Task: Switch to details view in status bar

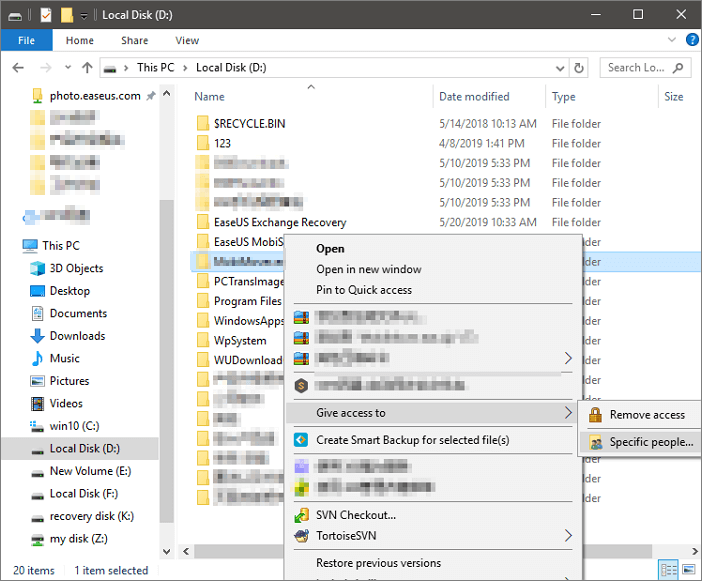Action: [667, 570]
